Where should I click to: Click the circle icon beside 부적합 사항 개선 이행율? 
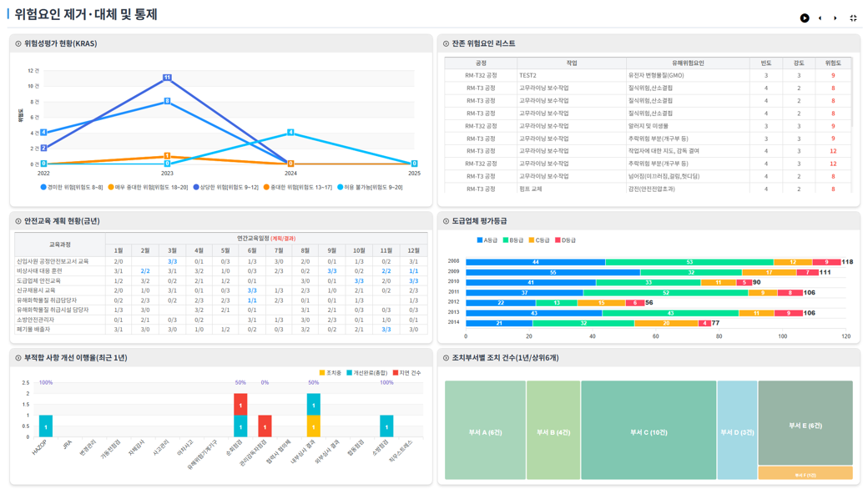pyautogui.click(x=18, y=358)
